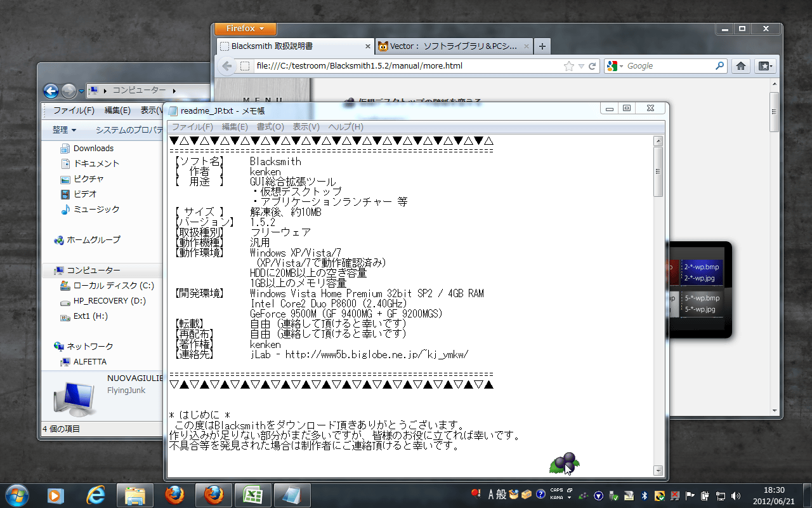Click the Notepad title bar icon
The width and height of the screenshot is (812, 508).
pos(173,110)
